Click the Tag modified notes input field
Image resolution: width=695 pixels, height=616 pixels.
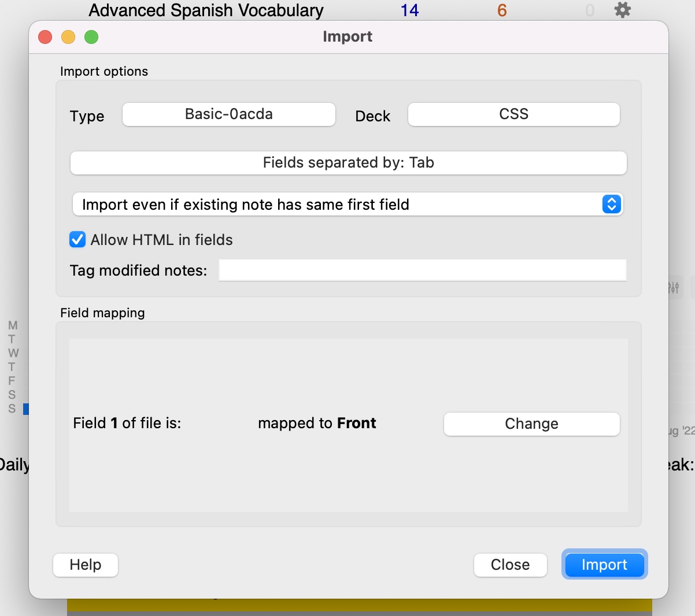click(x=422, y=269)
